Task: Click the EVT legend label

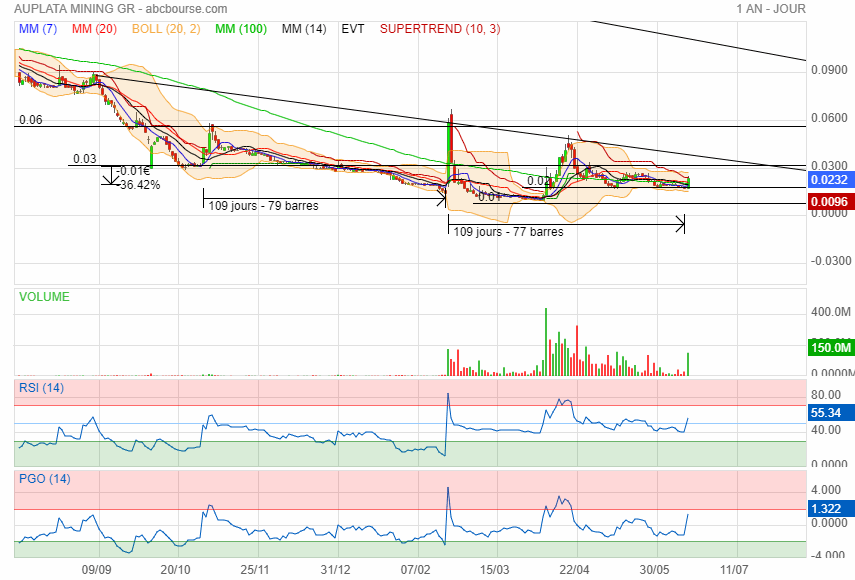Action: 353,29
